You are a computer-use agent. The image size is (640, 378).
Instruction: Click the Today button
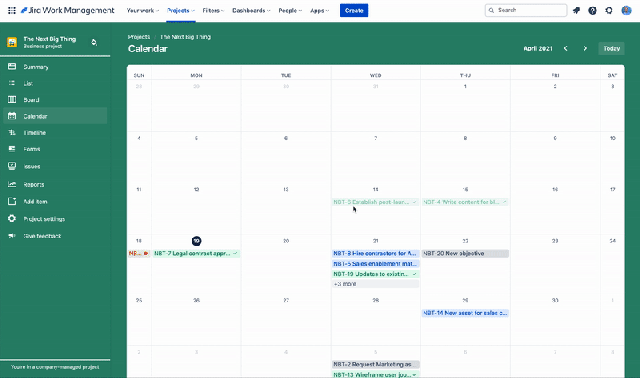[x=611, y=49]
